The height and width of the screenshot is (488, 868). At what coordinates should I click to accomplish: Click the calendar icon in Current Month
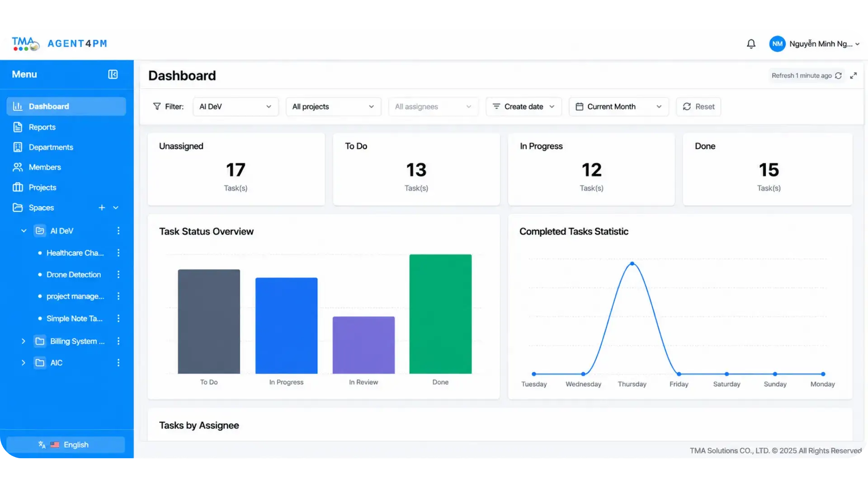click(579, 107)
